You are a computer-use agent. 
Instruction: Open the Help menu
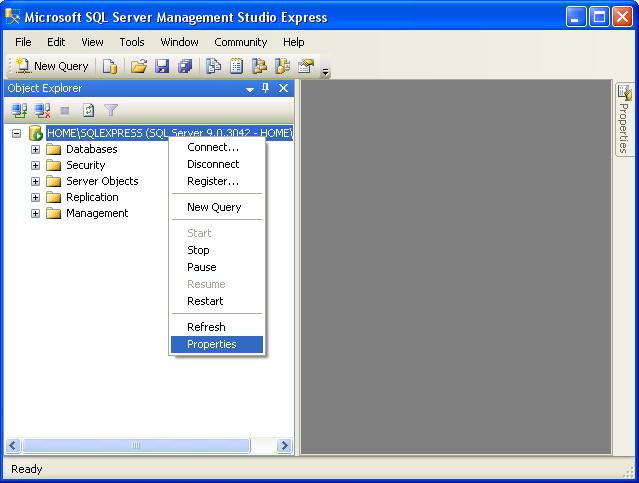click(294, 42)
